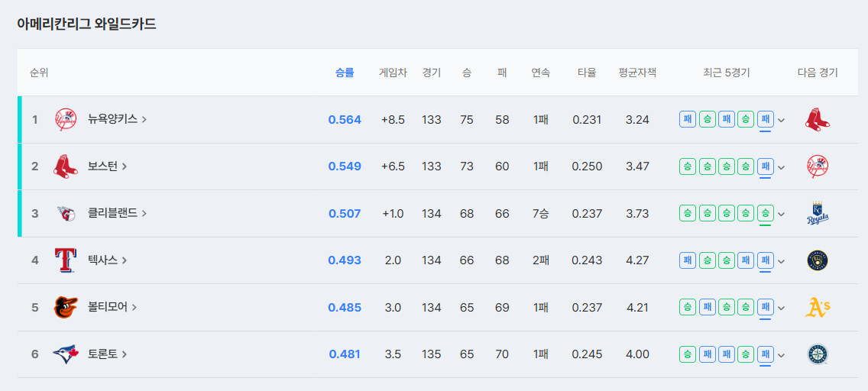This screenshot has height=391, width=868.
Task: Sort table by 평균자책 column header
Action: coord(637,73)
